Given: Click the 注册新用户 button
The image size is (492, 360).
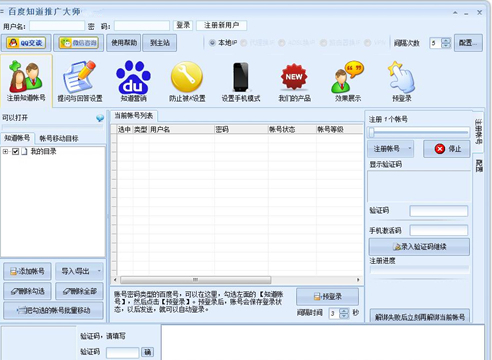Looking at the screenshot, I should 221,25.
